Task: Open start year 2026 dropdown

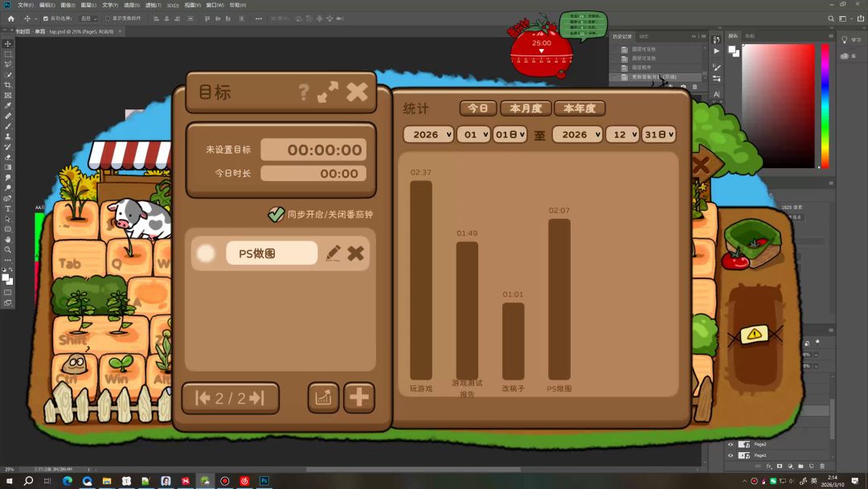Action: click(x=428, y=134)
